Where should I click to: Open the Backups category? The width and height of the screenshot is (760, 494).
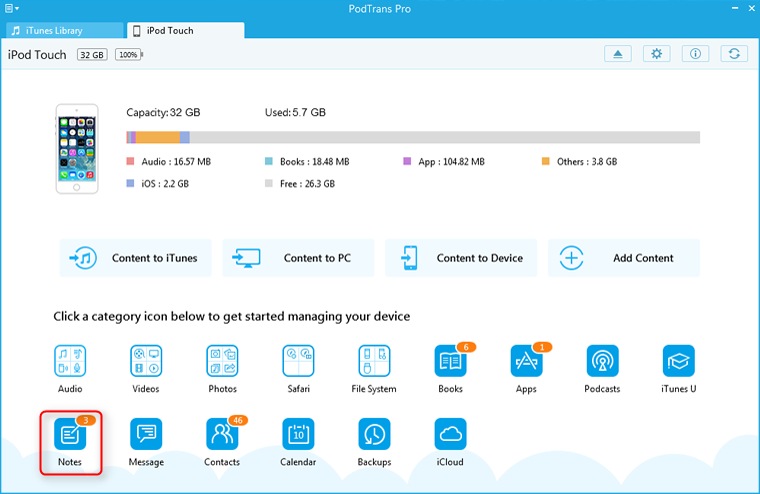point(374,435)
